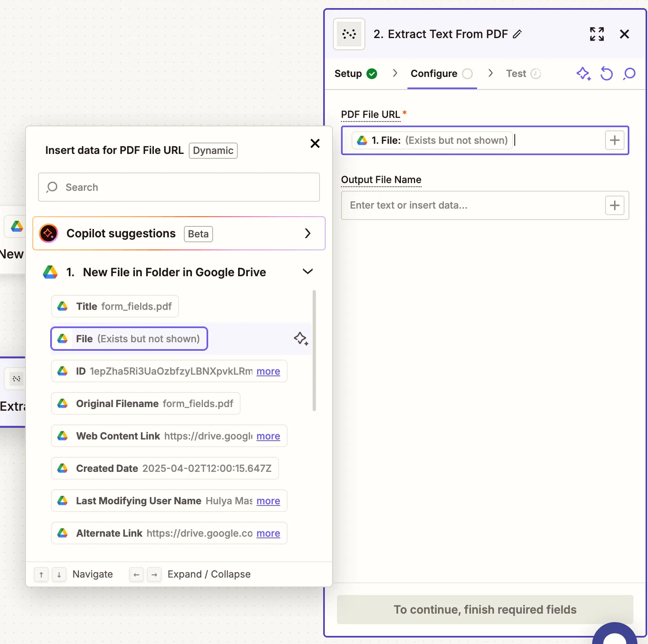This screenshot has width=648, height=644.
Task: Click 'more' link on ID row
Action: [x=268, y=371]
